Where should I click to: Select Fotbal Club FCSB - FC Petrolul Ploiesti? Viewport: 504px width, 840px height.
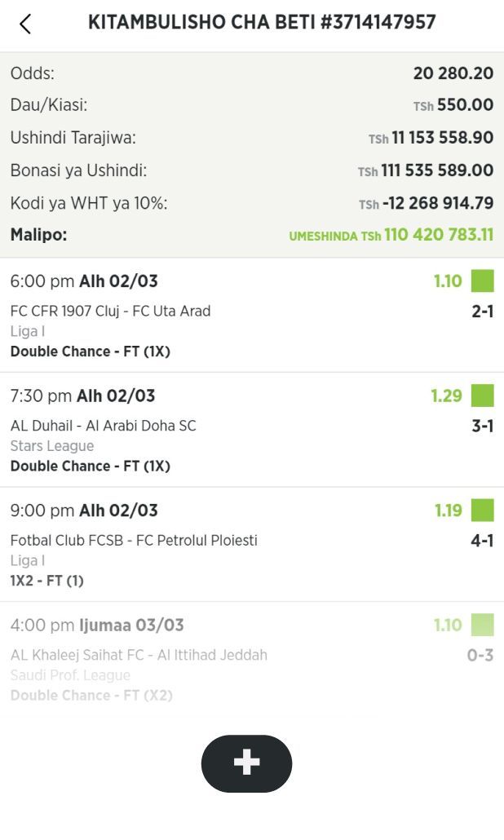(x=134, y=540)
